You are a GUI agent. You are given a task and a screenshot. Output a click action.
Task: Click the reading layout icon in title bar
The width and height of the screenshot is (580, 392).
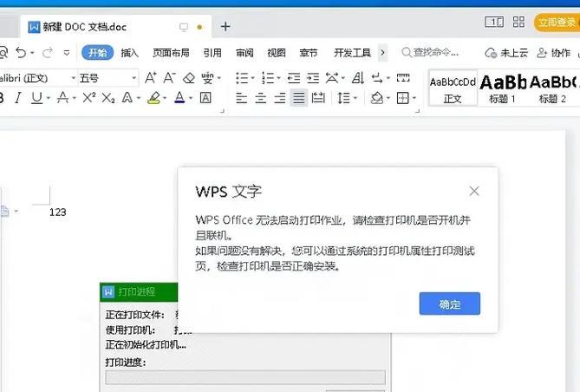tap(494, 23)
